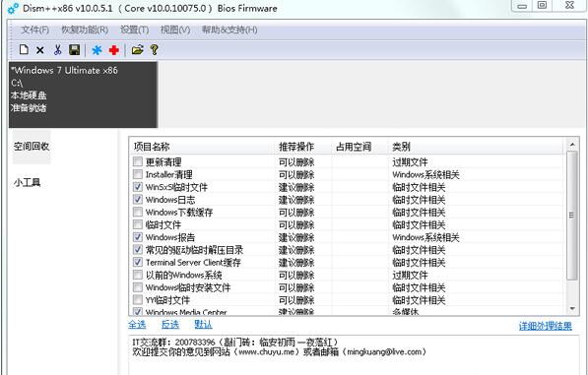
Task: Click the 默认 link
Action: coord(203,325)
